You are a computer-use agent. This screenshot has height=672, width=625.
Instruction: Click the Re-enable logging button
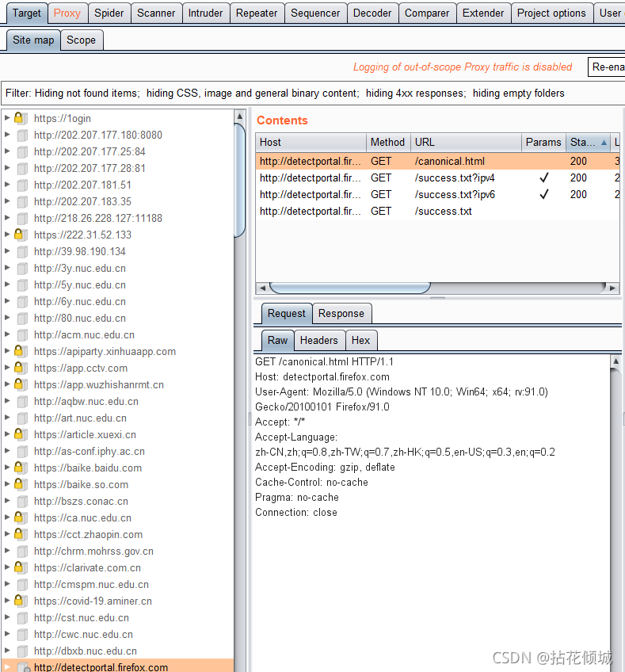[607, 67]
